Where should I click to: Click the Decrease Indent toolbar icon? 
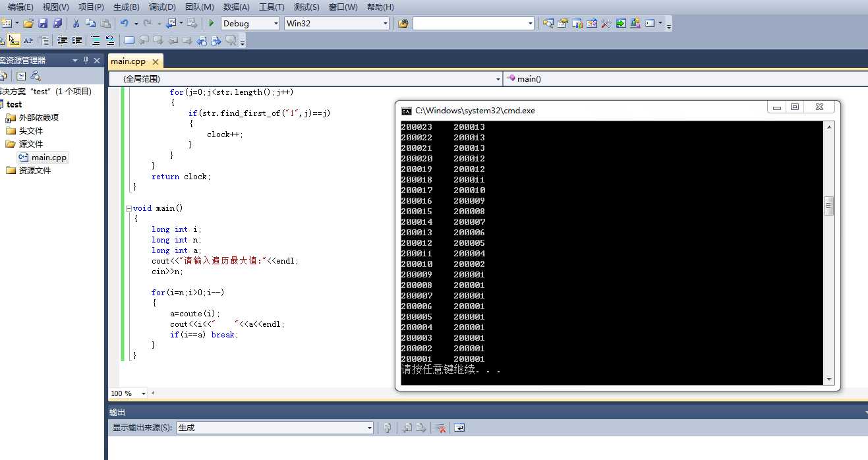pos(63,40)
